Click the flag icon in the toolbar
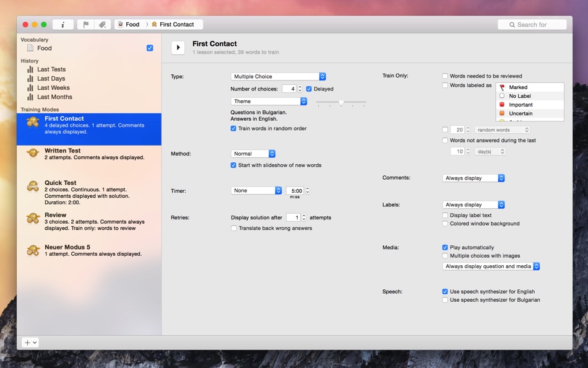 [x=84, y=24]
